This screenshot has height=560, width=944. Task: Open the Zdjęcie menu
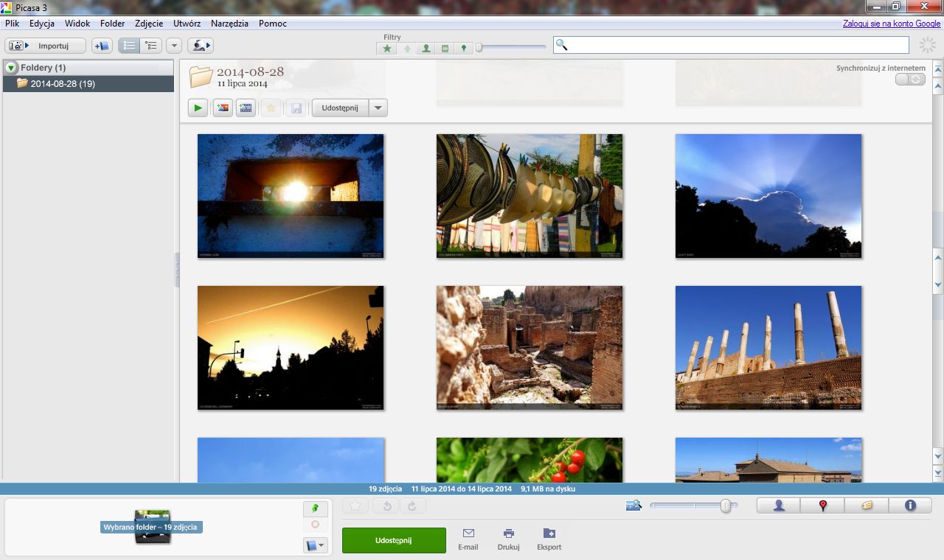149,24
